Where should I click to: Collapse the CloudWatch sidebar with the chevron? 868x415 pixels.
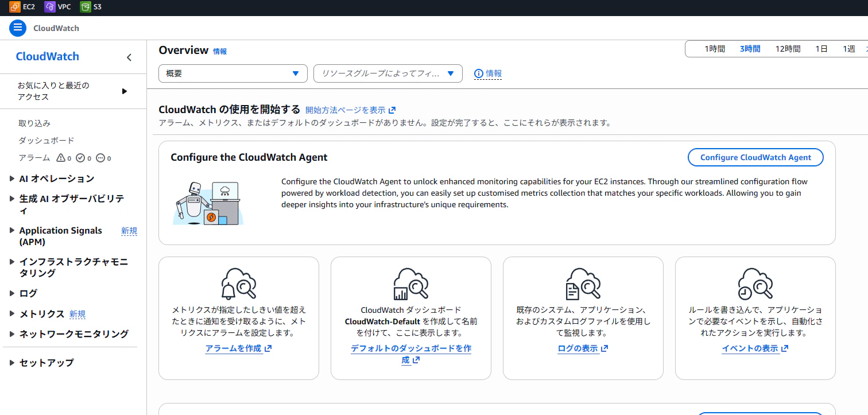click(129, 57)
